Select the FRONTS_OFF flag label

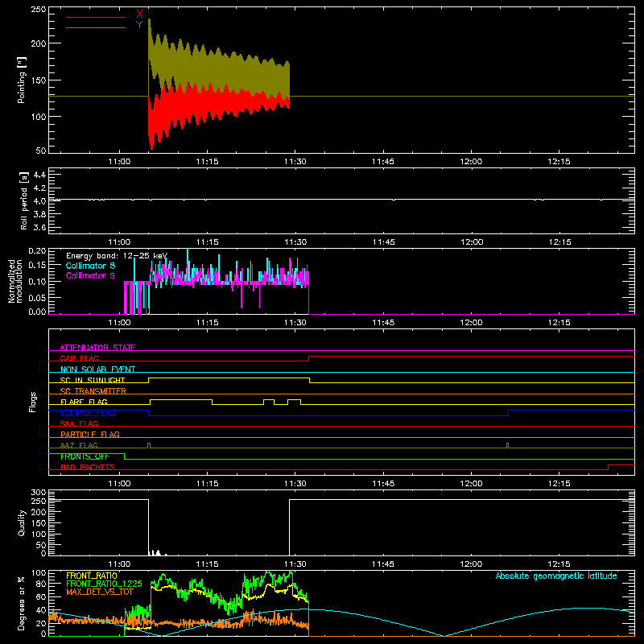click(85, 456)
